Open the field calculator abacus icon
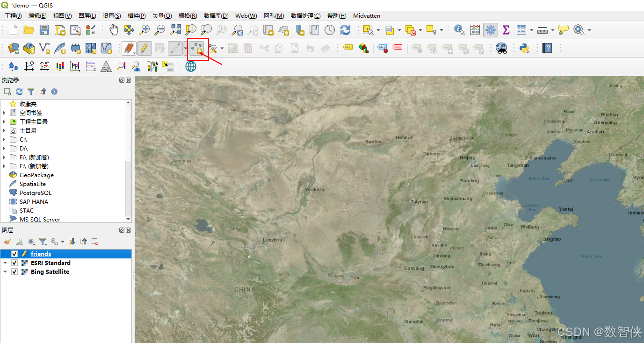 475,30
